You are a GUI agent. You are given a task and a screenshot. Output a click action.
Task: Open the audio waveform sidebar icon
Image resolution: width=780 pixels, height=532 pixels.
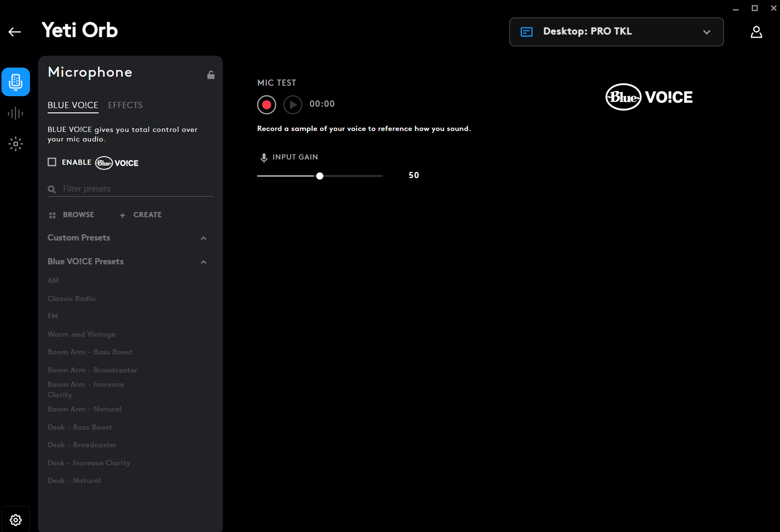pyautogui.click(x=16, y=113)
